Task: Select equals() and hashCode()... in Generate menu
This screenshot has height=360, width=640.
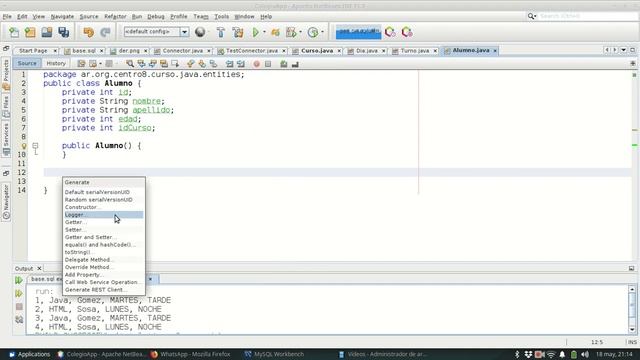Action: click(x=104, y=244)
